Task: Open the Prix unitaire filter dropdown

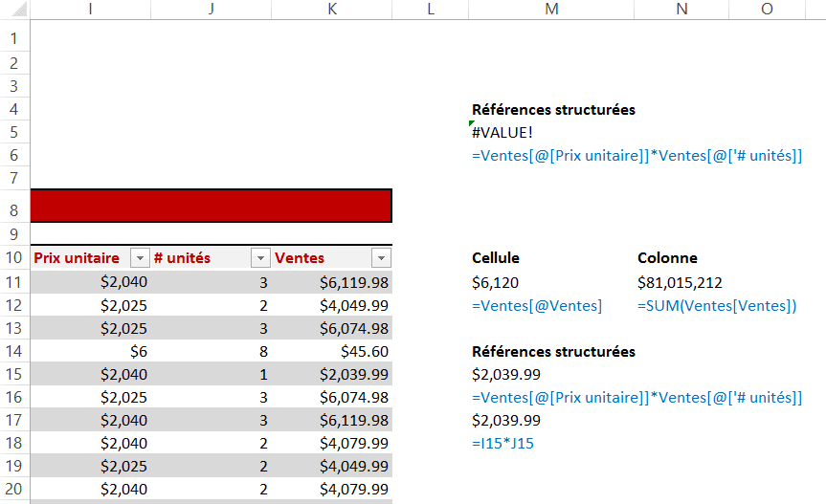Action: click(x=140, y=258)
